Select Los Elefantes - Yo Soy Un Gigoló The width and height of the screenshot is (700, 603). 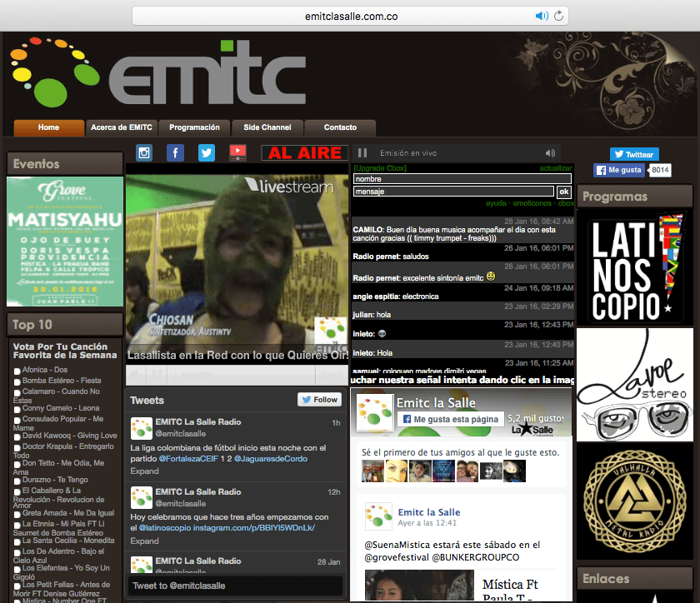17,570
